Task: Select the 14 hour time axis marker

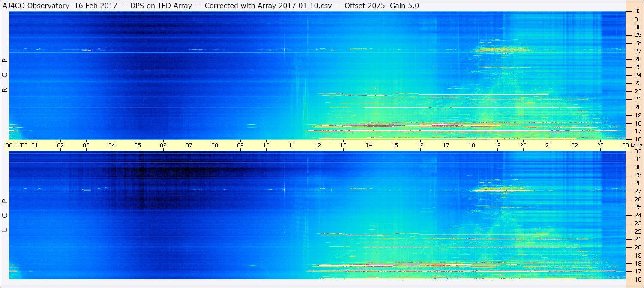Action: [369, 145]
